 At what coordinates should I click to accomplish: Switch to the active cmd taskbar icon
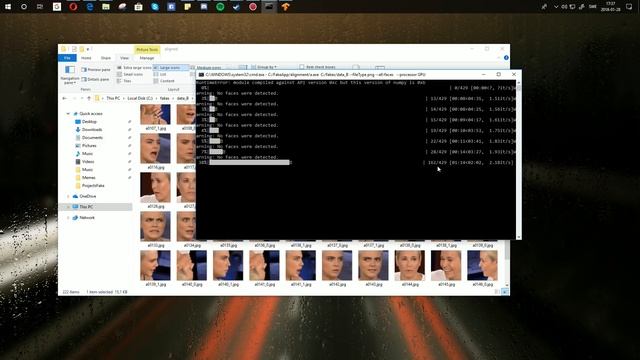click(269, 7)
